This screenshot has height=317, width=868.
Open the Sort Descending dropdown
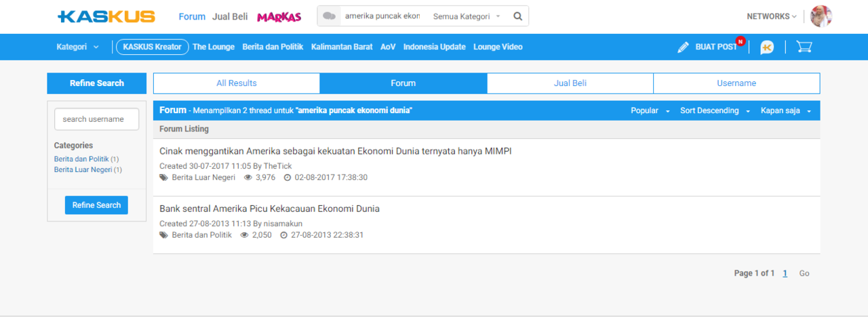click(715, 110)
